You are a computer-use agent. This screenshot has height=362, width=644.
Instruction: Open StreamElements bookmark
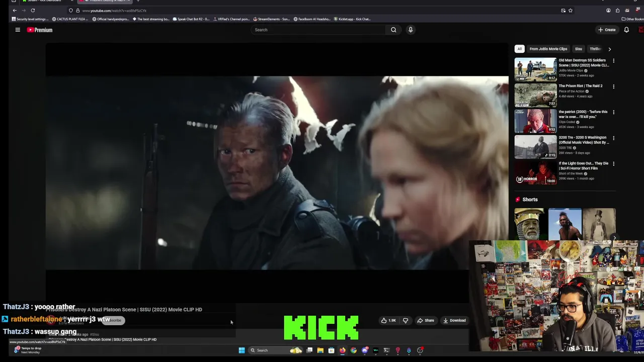coord(272,19)
